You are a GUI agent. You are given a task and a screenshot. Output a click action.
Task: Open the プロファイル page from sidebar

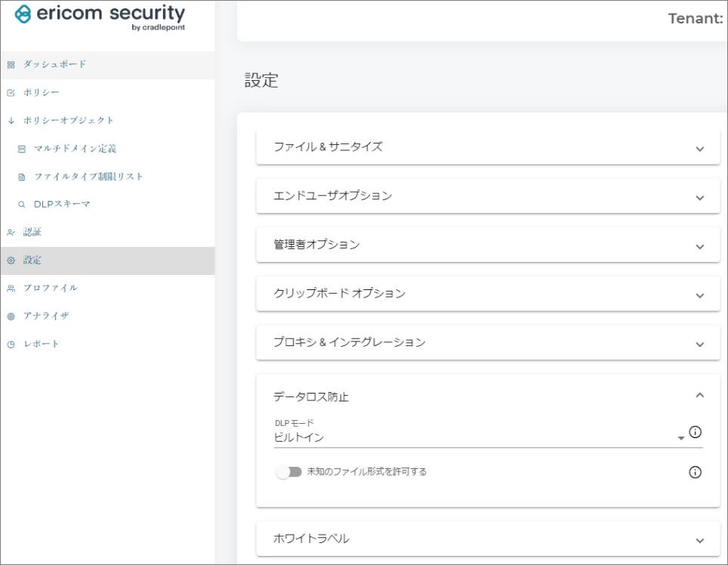pos(50,289)
